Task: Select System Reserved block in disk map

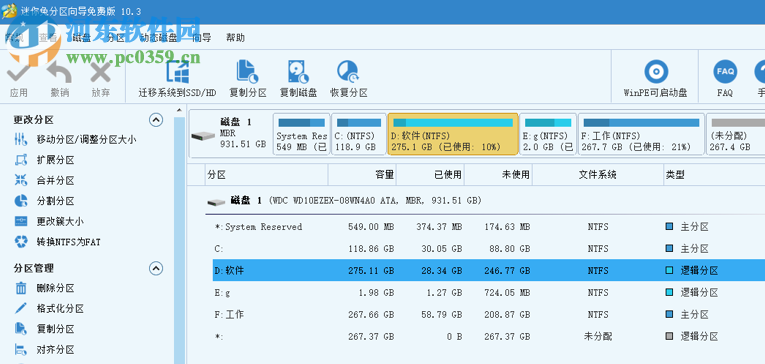Action: (301, 134)
